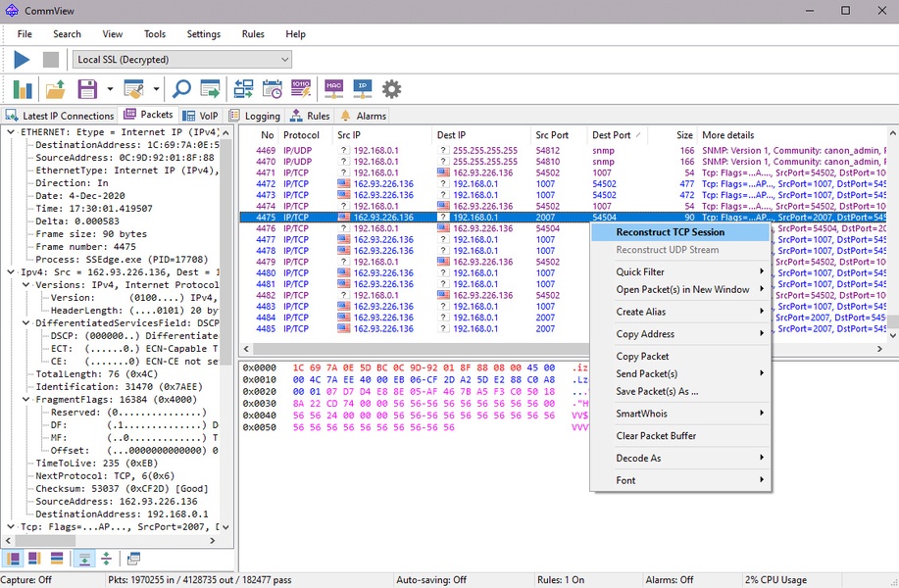Viewport: 899px width, 588px height.
Task: Open the Local SSL (Decrypted) adapter dropdown
Action: 181,60
